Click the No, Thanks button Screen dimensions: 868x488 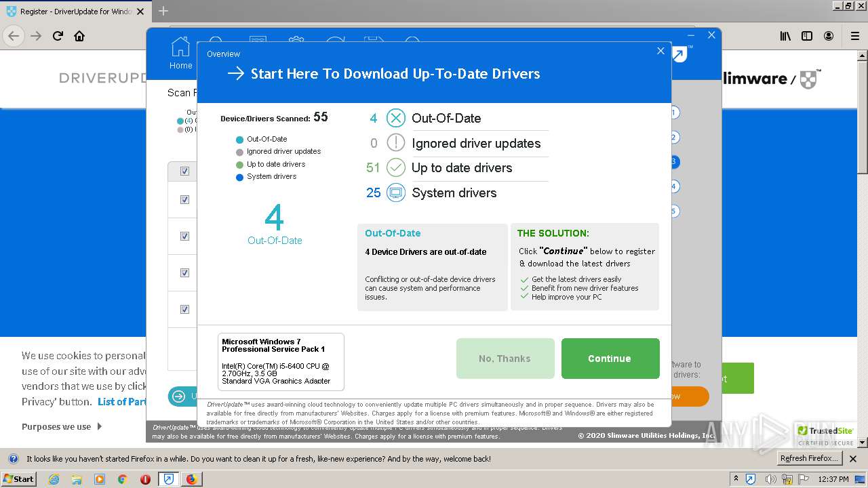(x=505, y=359)
